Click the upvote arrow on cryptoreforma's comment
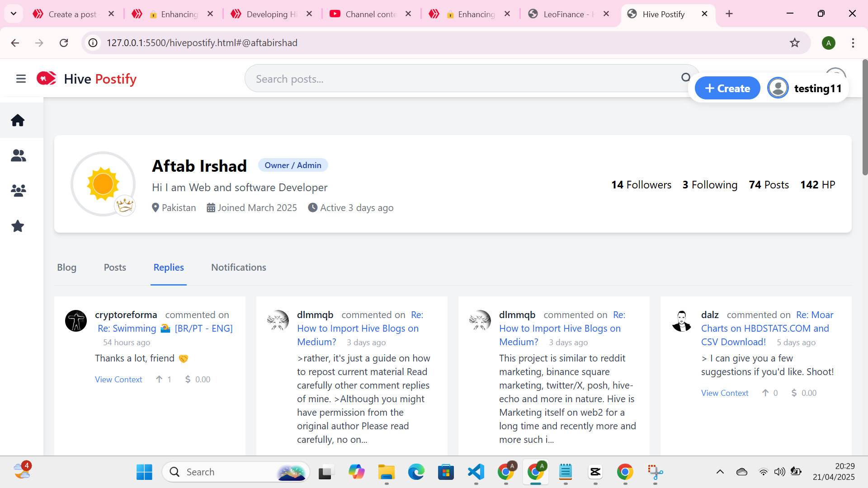The width and height of the screenshot is (868, 488). [x=159, y=380]
